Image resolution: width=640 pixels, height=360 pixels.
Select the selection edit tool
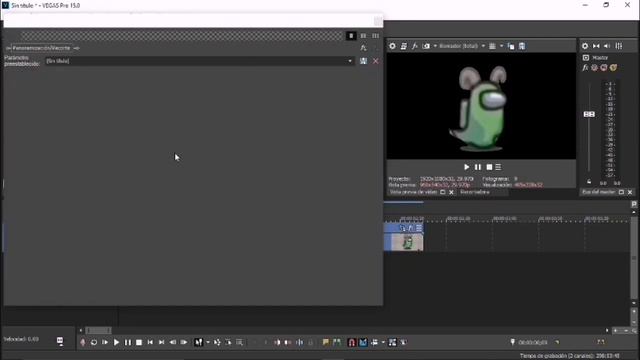(x=228, y=342)
